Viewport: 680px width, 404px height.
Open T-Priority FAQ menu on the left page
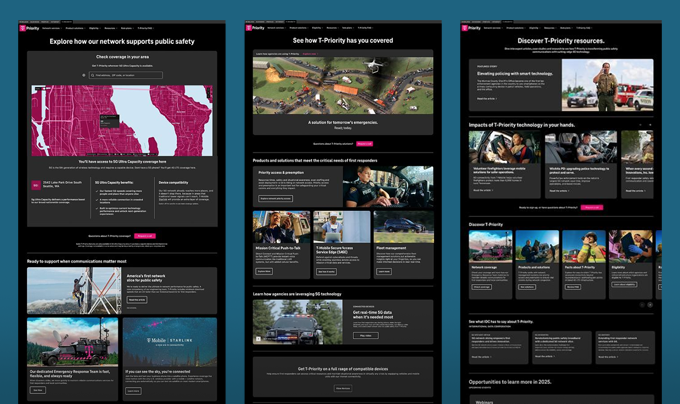tap(146, 28)
